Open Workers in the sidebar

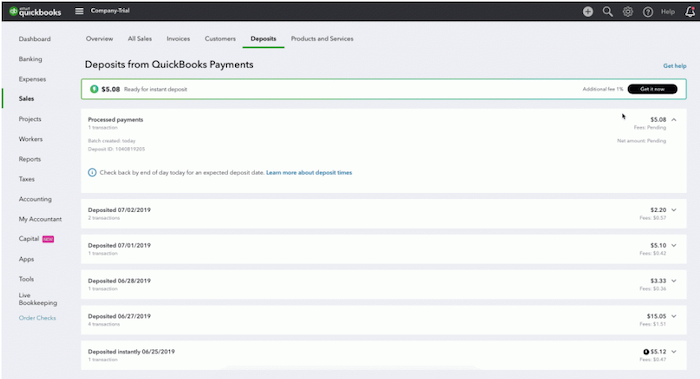pyautogui.click(x=31, y=139)
